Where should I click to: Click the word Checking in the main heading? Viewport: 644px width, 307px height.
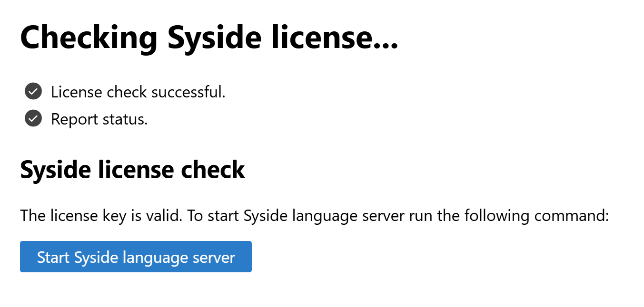89,37
